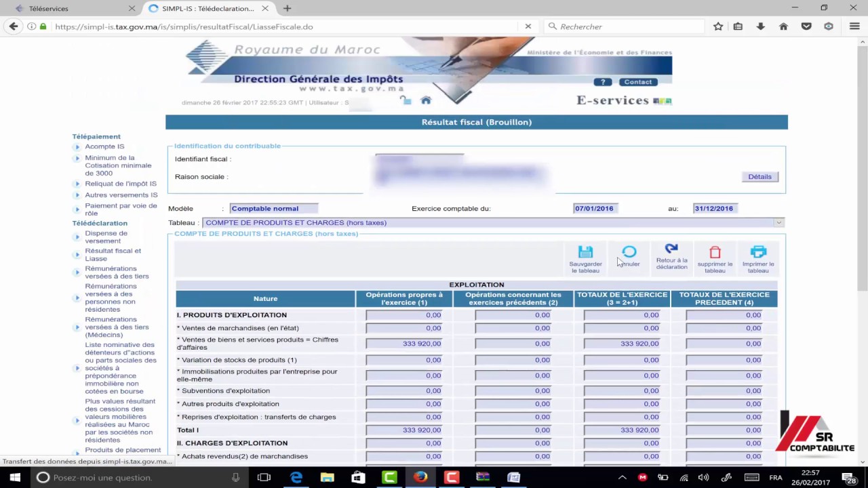Click the padlock logout icon in header
The width and height of the screenshot is (868, 488).
click(406, 100)
